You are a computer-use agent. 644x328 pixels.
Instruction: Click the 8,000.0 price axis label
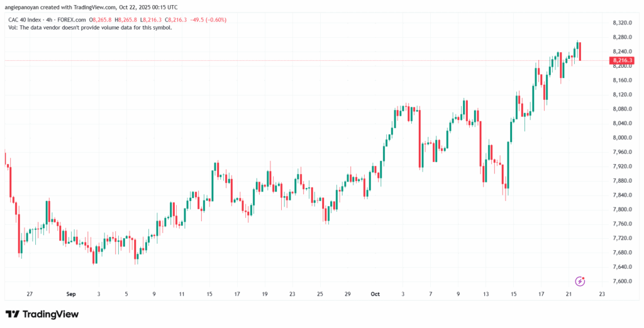click(621, 138)
